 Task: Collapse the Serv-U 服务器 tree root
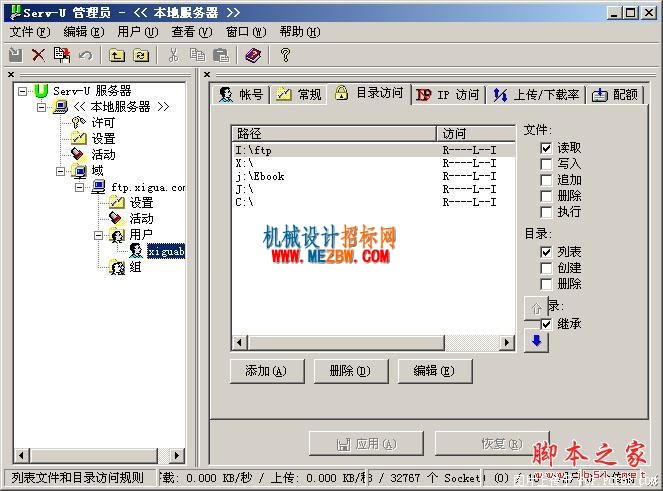pos(22,91)
